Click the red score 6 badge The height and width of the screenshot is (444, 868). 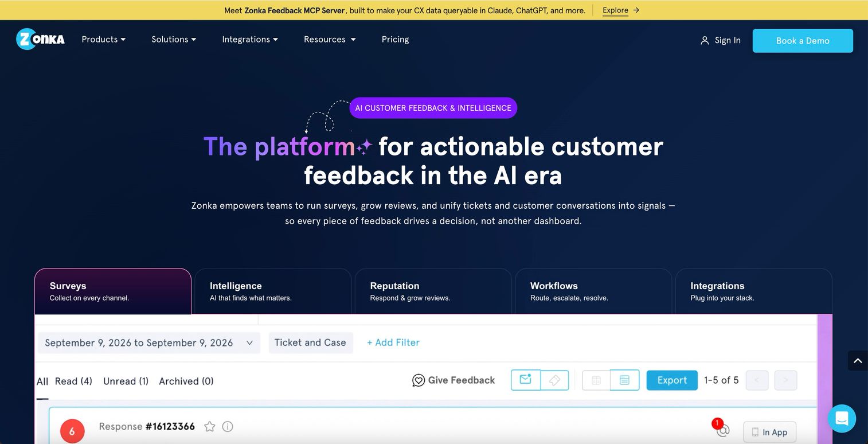72,431
